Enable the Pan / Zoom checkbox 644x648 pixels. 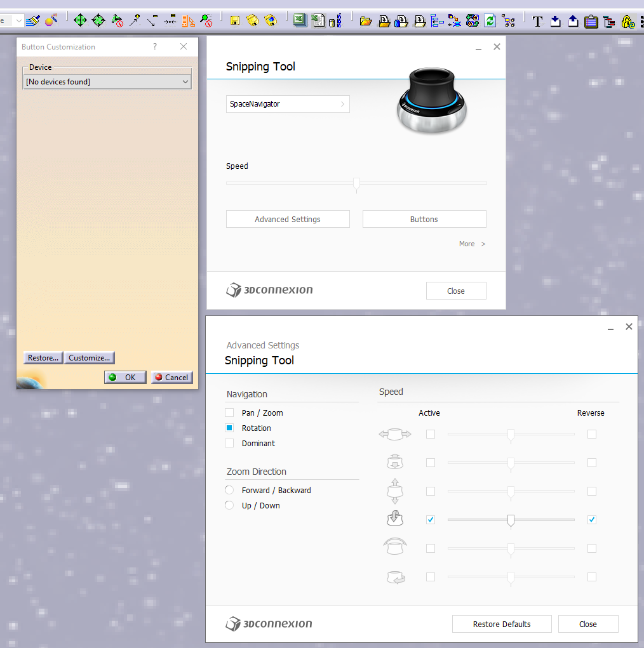[x=229, y=413]
